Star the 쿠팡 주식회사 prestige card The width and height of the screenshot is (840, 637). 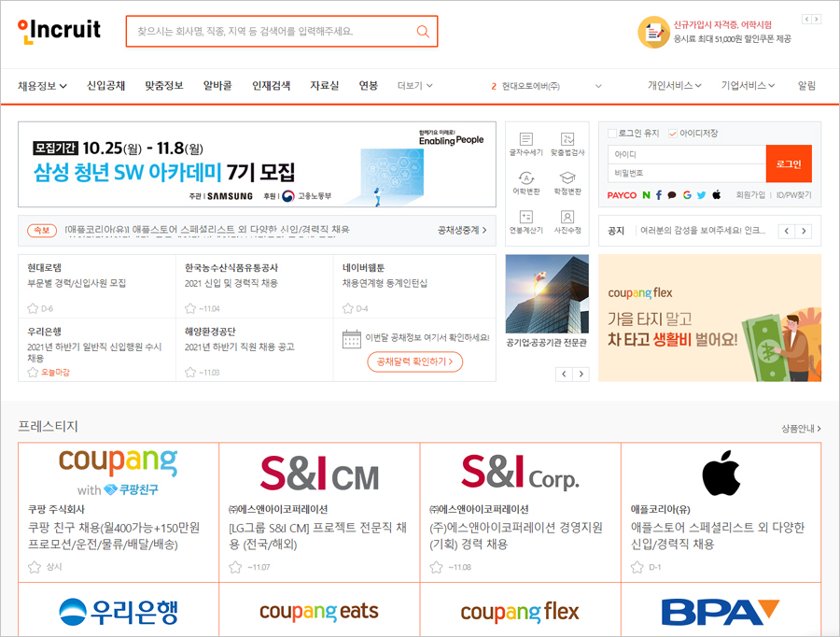point(35,567)
